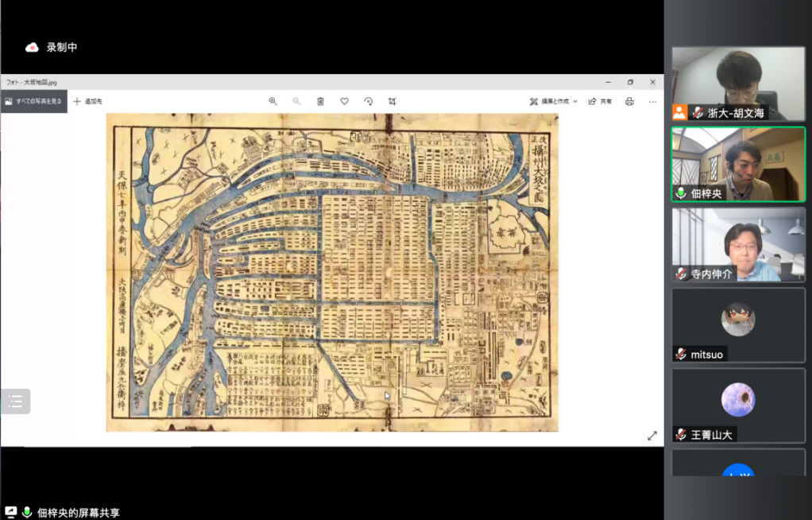Select 王菁山大 participant tile
The height and width of the screenshot is (520, 812).
point(738,406)
